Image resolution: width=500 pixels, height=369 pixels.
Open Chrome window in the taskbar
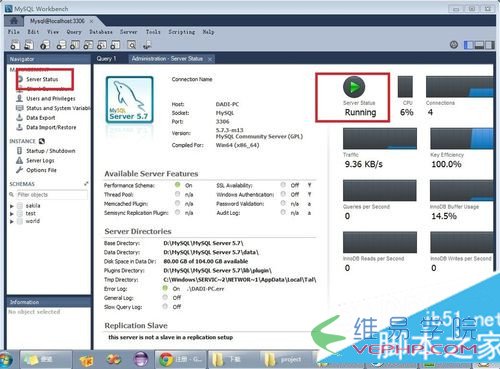tap(181, 359)
